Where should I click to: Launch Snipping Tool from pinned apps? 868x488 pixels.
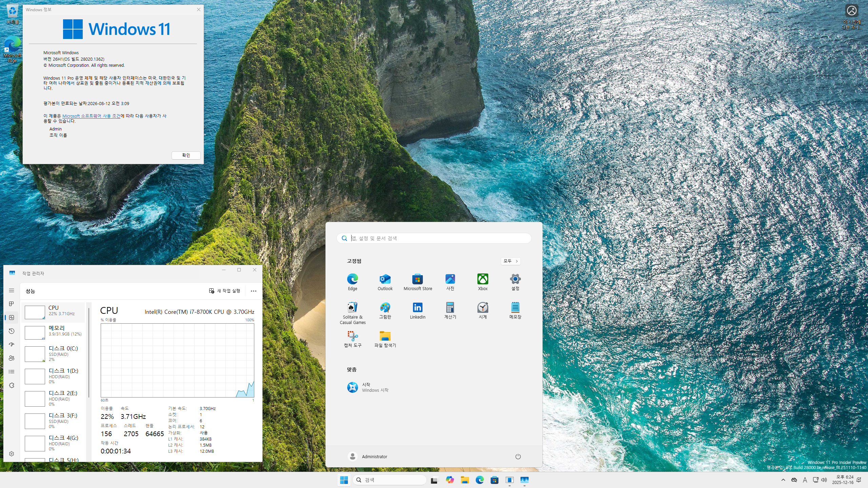tap(352, 339)
